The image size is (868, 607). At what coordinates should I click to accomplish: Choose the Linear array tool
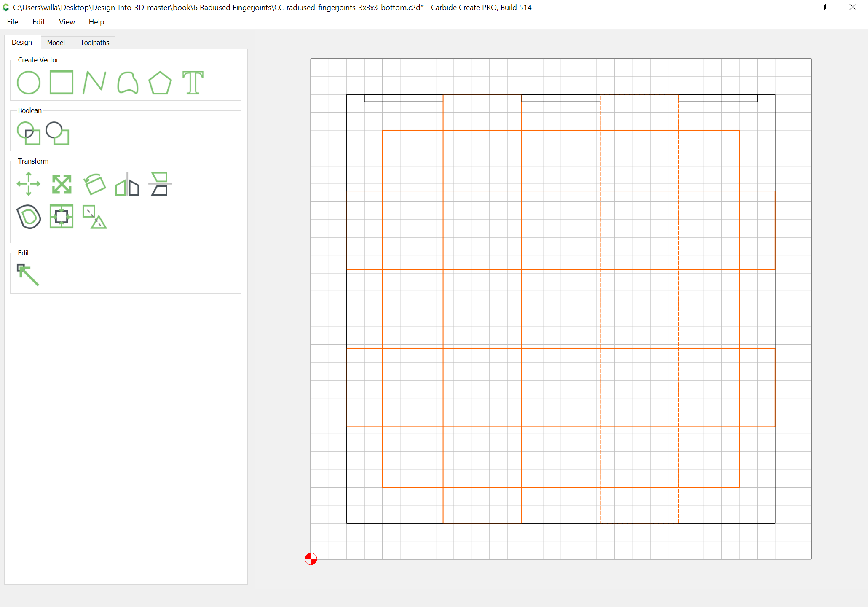click(94, 217)
